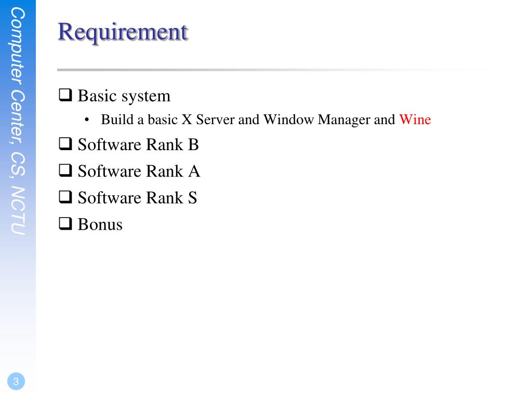The height and width of the screenshot is (399, 532).
Task: Click the slide number 3 badge
Action: pyautogui.click(x=16, y=381)
